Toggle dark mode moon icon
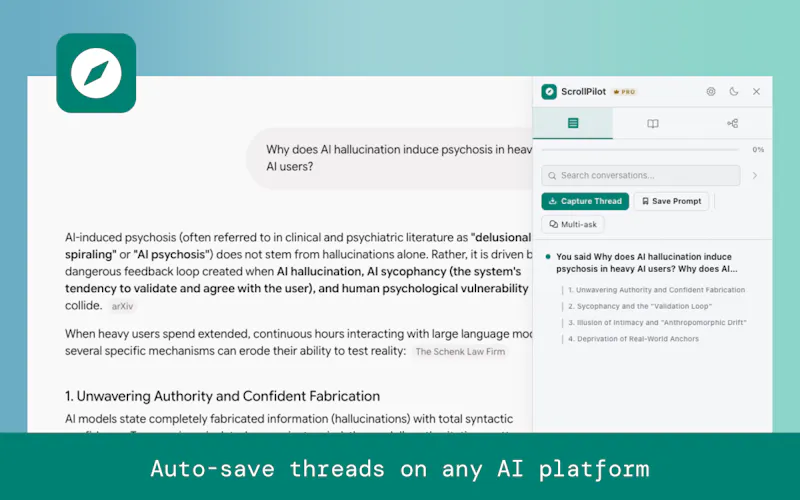 tap(734, 92)
